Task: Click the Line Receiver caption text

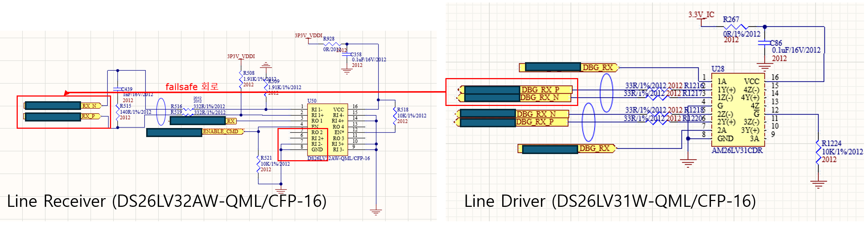Action: [x=167, y=201]
